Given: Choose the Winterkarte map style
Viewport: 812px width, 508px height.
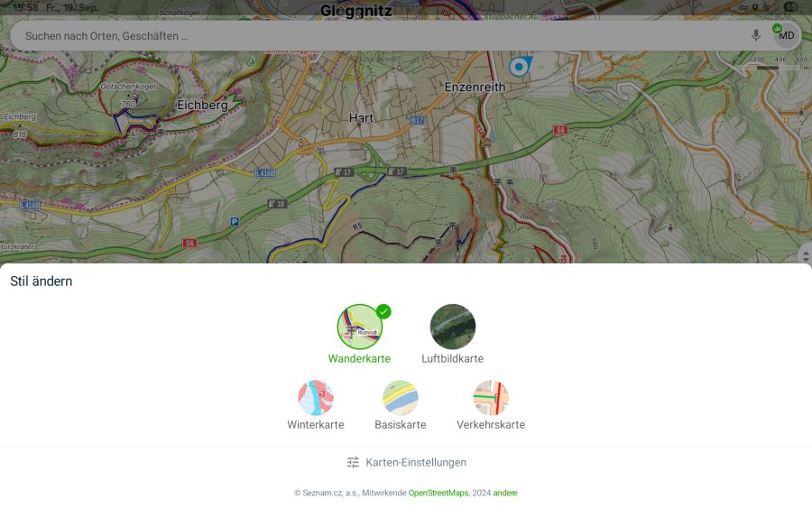Looking at the screenshot, I should (316, 398).
